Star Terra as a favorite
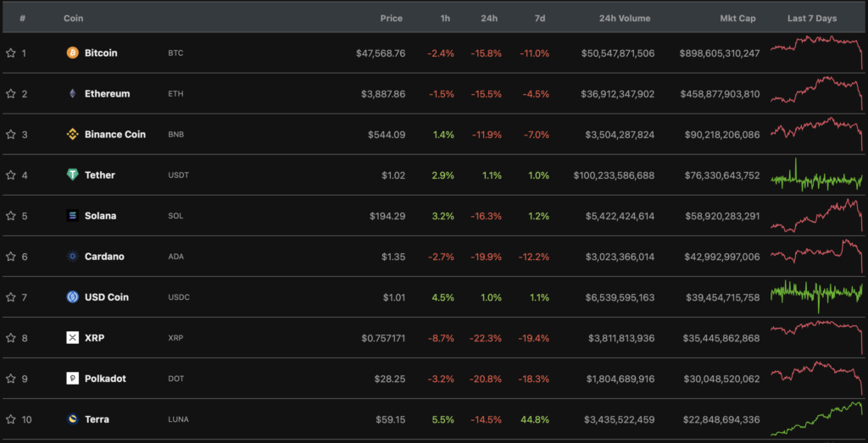868x443 pixels. 11,419
